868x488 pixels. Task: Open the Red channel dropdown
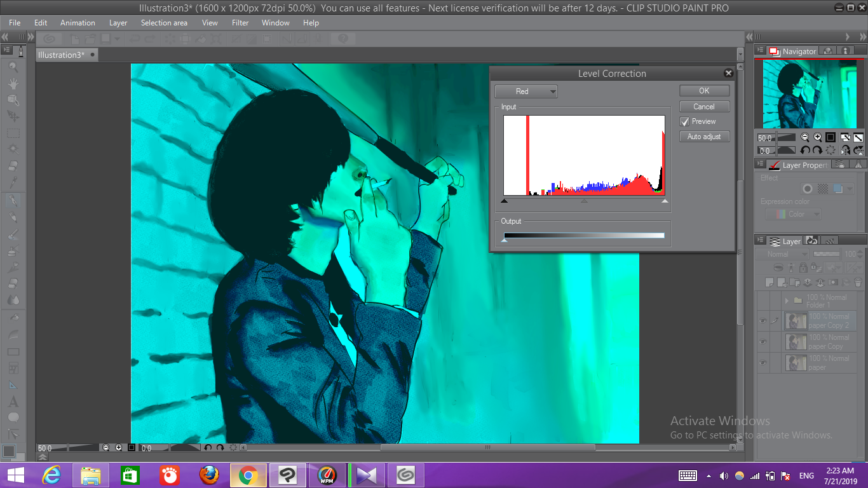pos(526,91)
